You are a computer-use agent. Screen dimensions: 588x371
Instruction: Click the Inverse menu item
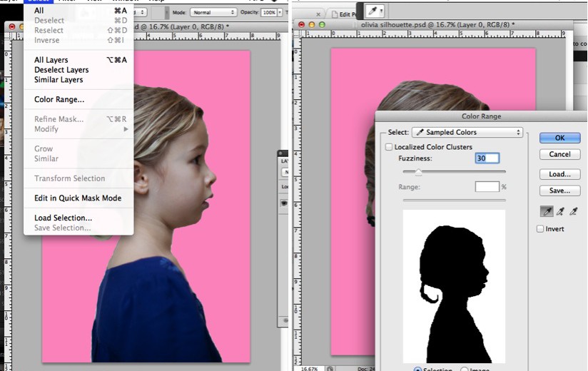pos(47,40)
